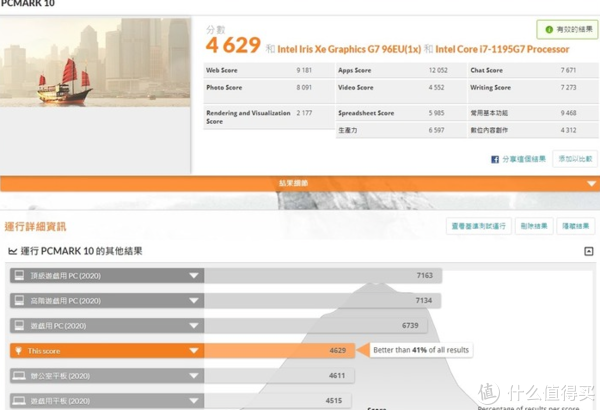This screenshot has height=410, width=600.
Task: Expand the orange result details bar arrow
Action: pyautogui.click(x=592, y=184)
